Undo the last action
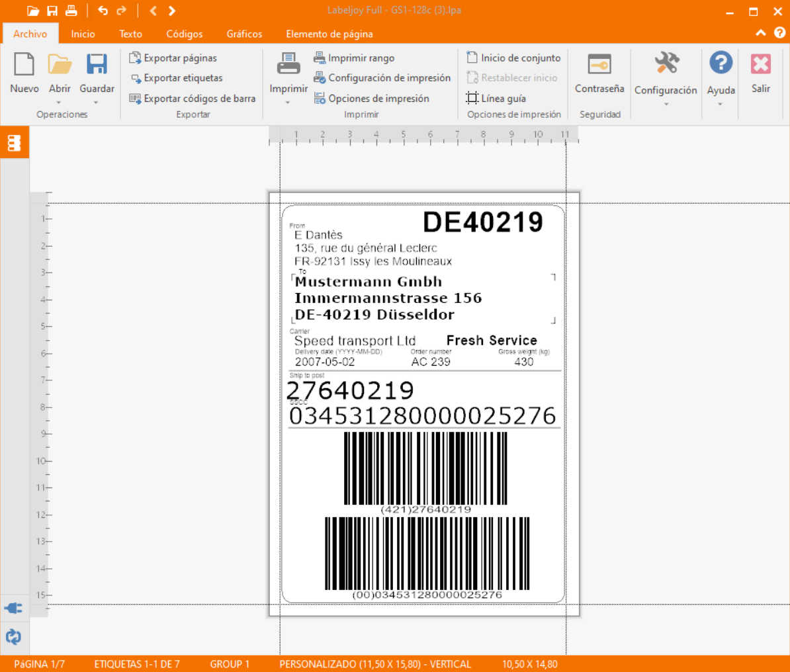Image resolution: width=790 pixels, height=672 pixels. point(103,11)
